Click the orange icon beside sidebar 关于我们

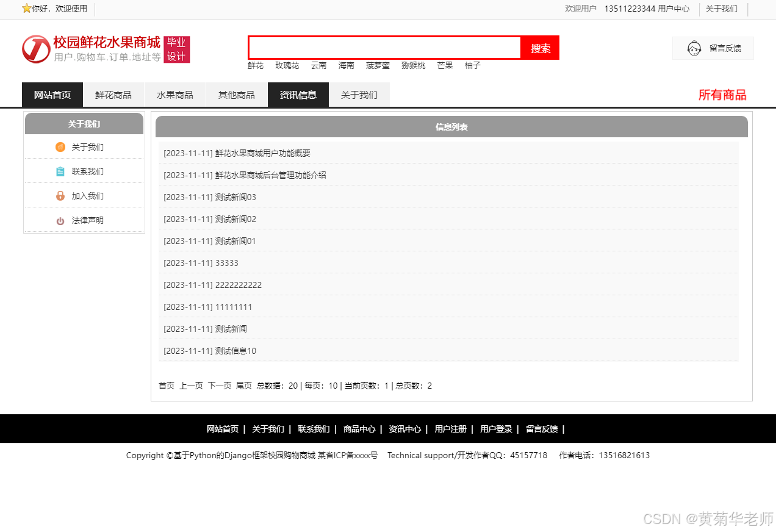(x=60, y=147)
